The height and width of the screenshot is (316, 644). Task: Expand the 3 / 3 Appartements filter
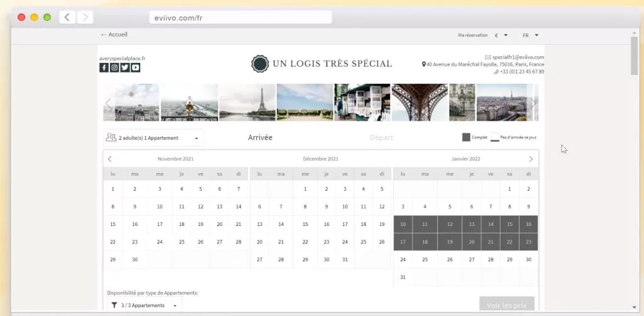[x=145, y=305]
